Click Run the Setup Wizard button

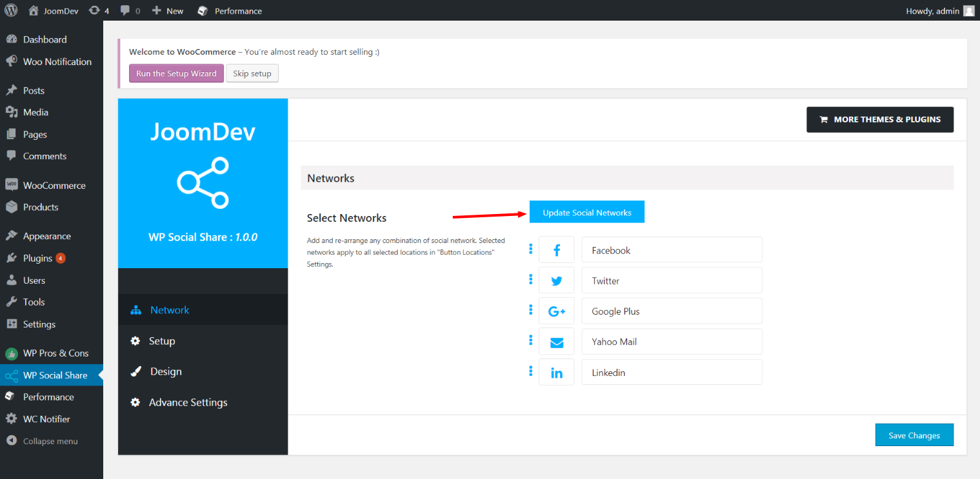tap(176, 73)
